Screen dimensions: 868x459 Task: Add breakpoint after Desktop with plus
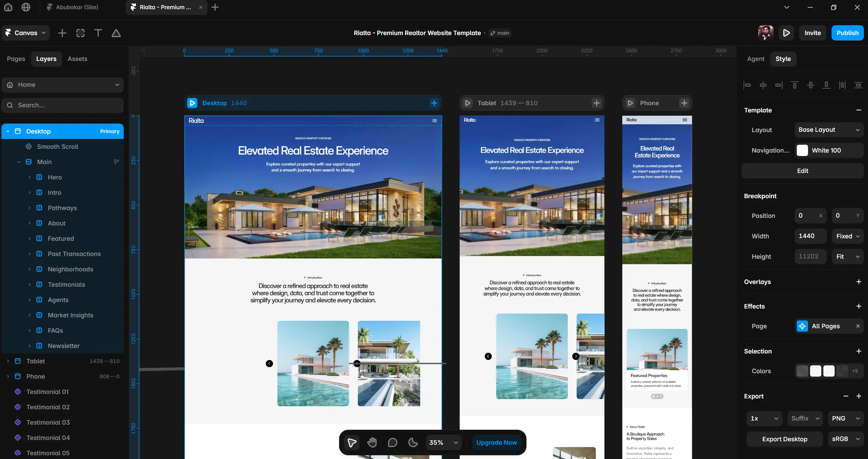point(434,103)
